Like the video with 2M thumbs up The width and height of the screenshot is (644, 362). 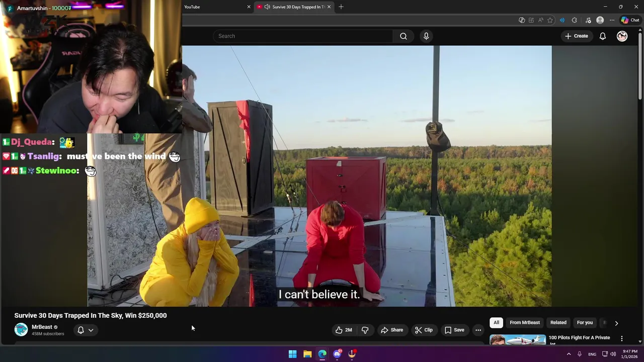coord(344,330)
